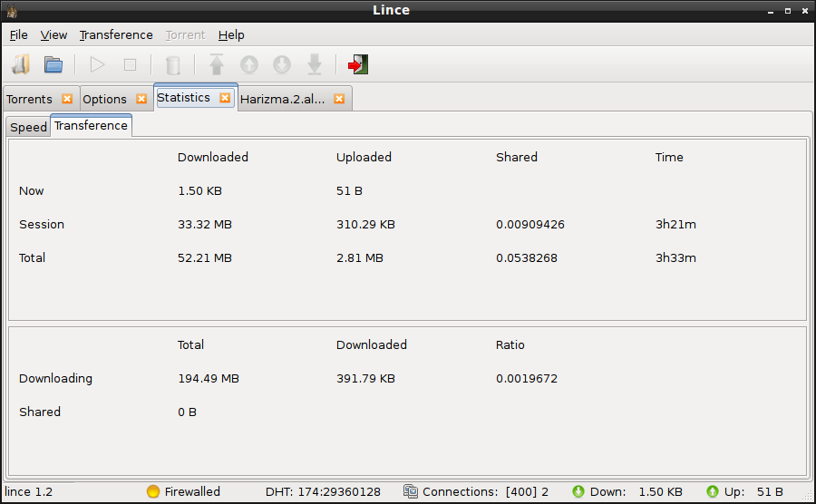Image resolution: width=816 pixels, height=504 pixels.
Task: Open torrent file with folder icon
Action: click(x=53, y=65)
